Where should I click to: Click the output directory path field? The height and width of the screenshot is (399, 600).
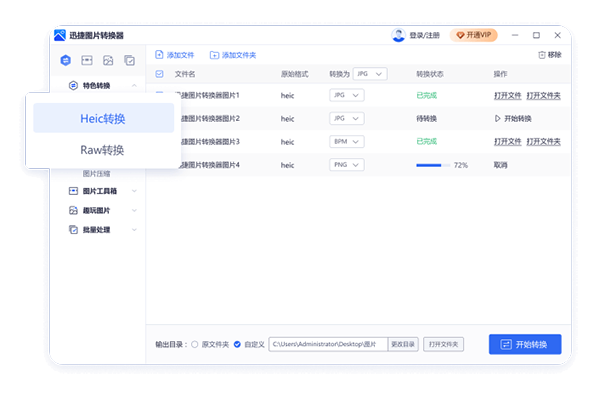pyautogui.click(x=328, y=344)
